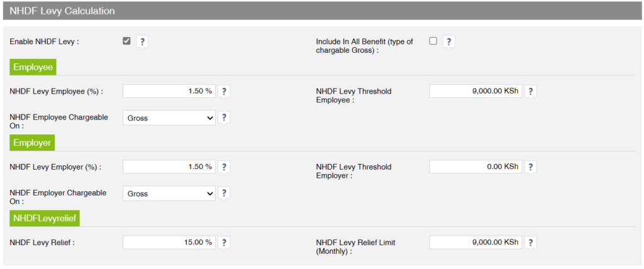The width and height of the screenshot is (644, 269).
Task: Click help icon beside Enable NHDF Levy
Action: (143, 41)
